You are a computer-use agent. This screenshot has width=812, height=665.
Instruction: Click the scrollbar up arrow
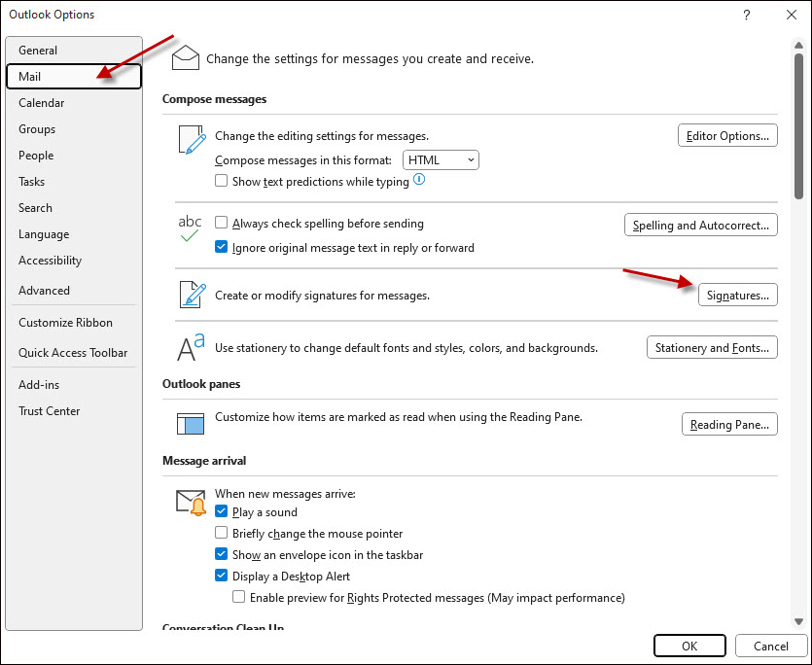798,46
